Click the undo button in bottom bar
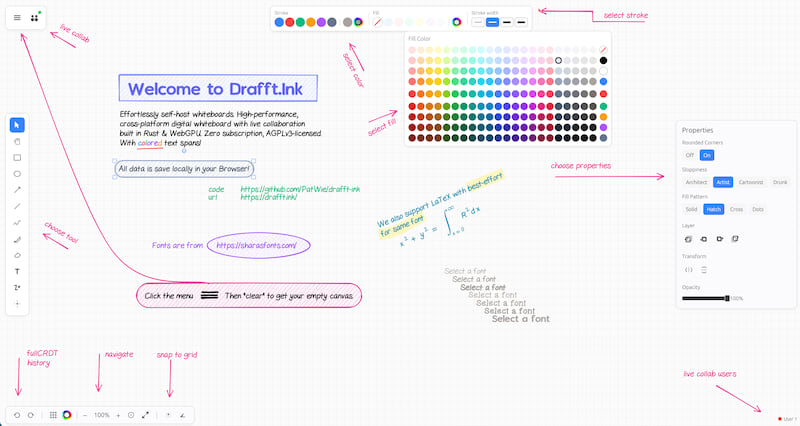800x426 pixels. [x=17, y=415]
